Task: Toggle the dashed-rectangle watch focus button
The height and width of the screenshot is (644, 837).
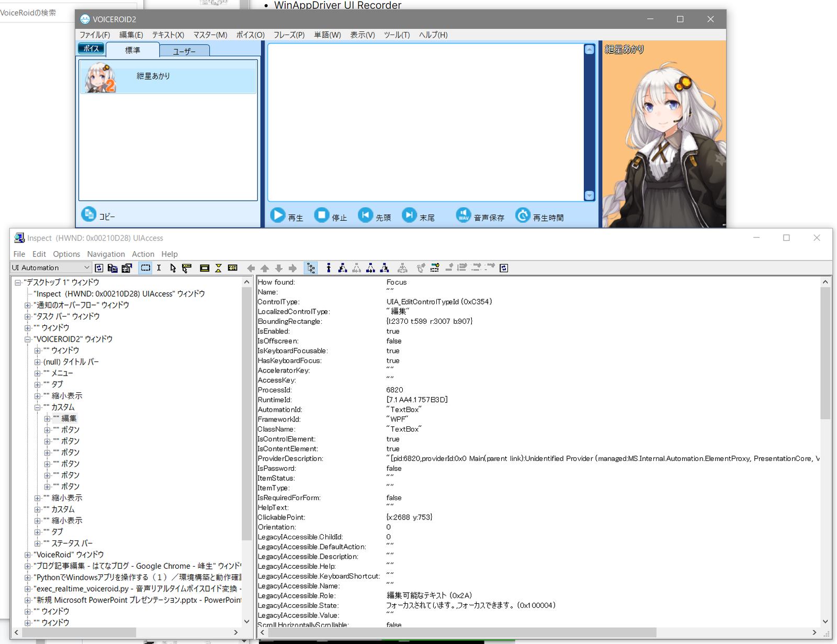Action: tap(145, 268)
